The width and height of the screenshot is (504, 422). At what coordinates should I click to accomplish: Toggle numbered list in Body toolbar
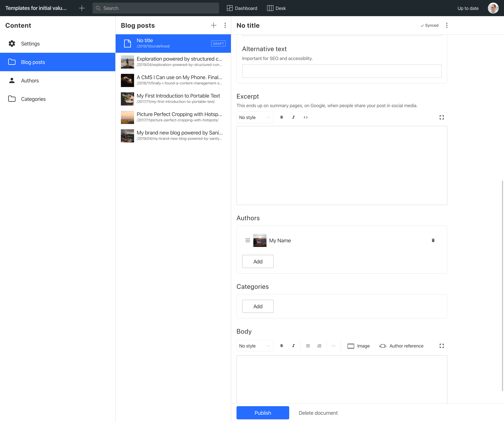[319, 346]
